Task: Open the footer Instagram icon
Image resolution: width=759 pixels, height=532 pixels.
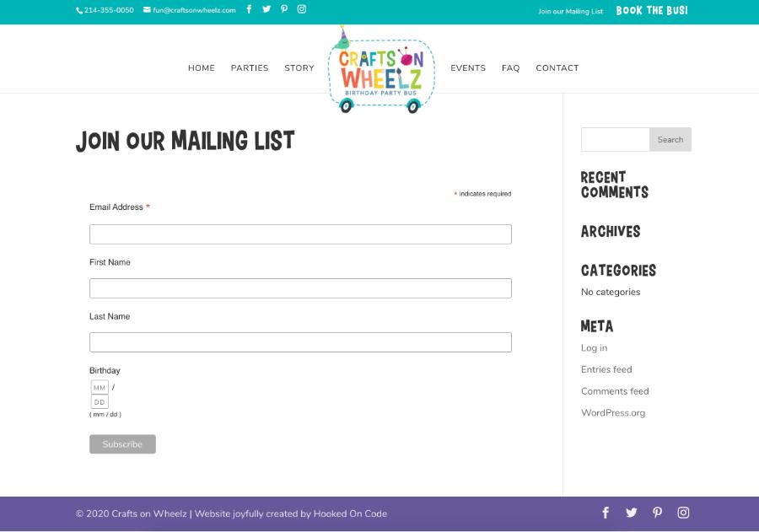Action: coord(683,513)
